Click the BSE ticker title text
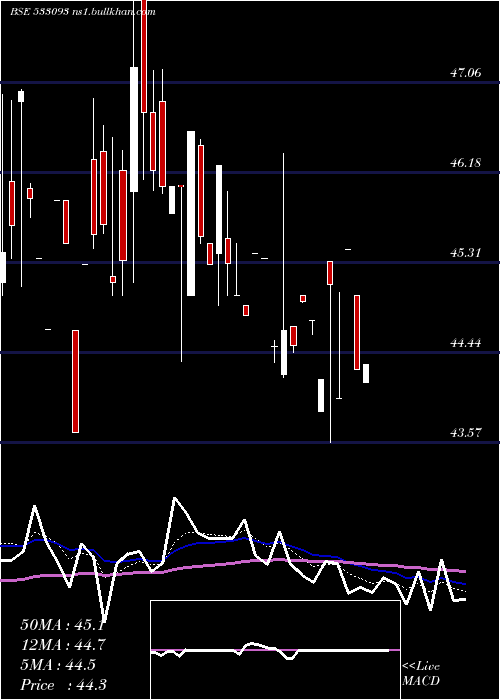Viewport: 500px width, 700px height. tap(83, 12)
